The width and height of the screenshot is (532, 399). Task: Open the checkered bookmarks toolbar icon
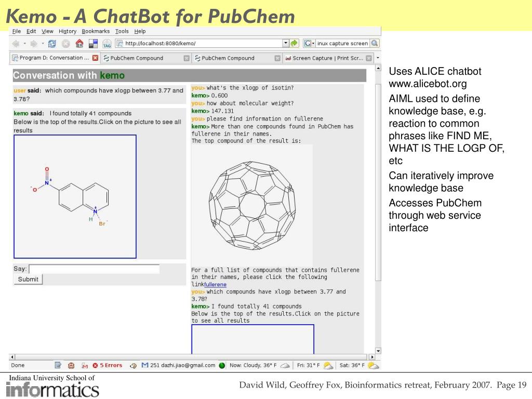click(x=93, y=44)
